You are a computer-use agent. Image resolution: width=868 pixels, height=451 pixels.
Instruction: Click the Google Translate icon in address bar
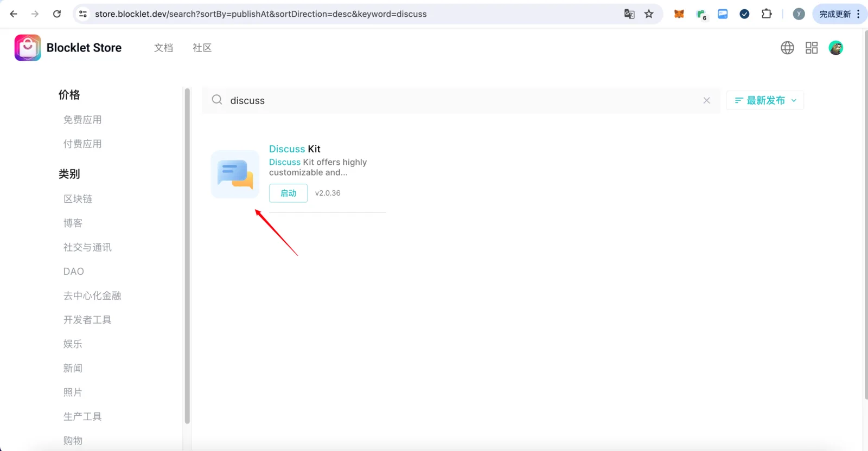629,14
